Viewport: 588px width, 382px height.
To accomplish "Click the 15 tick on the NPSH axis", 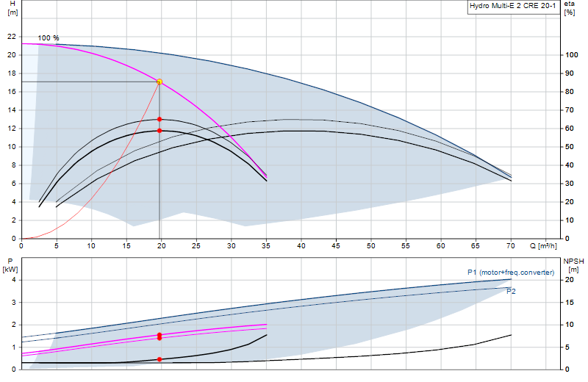I will pos(569,302).
